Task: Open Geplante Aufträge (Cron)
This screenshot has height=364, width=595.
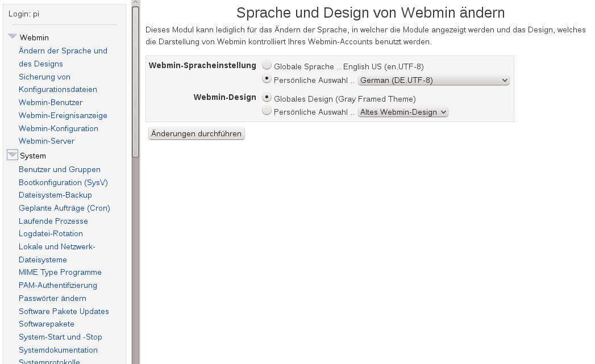Action: [65, 208]
